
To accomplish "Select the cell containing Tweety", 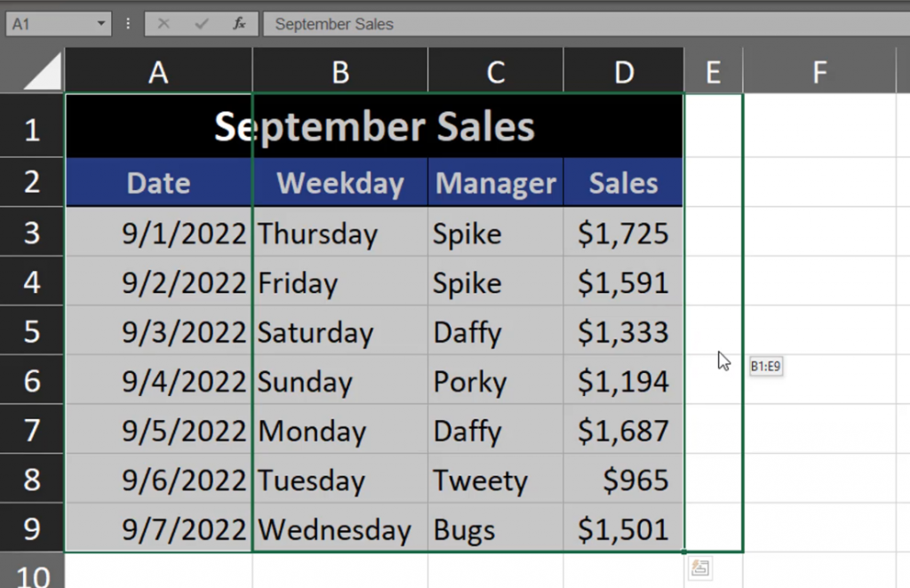I will [x=495, y=481].
